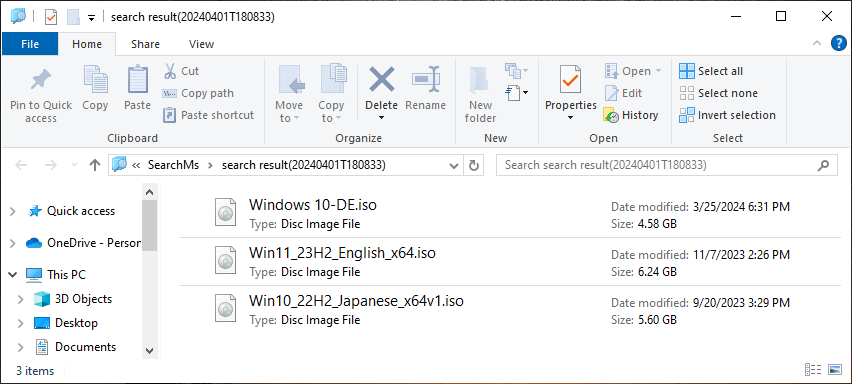This screenshot has width=852, height=384.
Task: Click the Refresh button
Action: pos(474,165)
